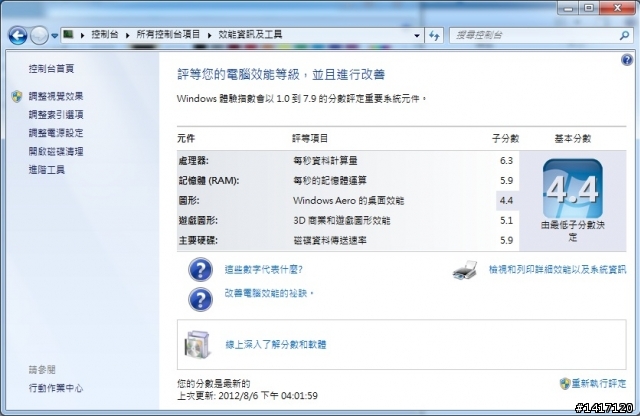Open 調整電源設定 link
640x416 pixels.
point(56,133)
